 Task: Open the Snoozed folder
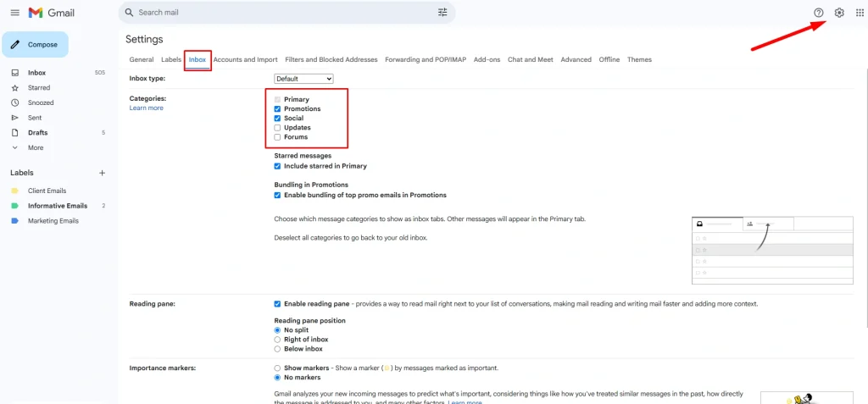pos(41,102)
